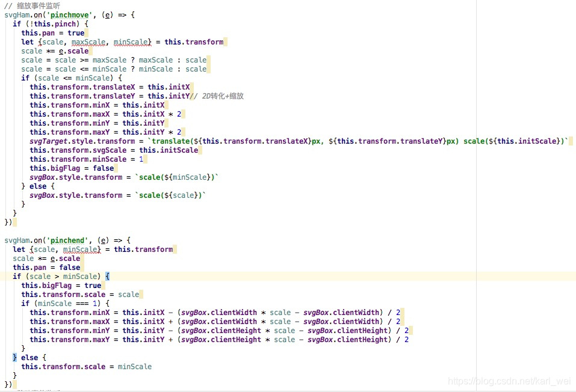This screenshot has width=576, height=392.
Task: Click the line starting 'svgTarget.style.transform ='
Action: point(299,141)
